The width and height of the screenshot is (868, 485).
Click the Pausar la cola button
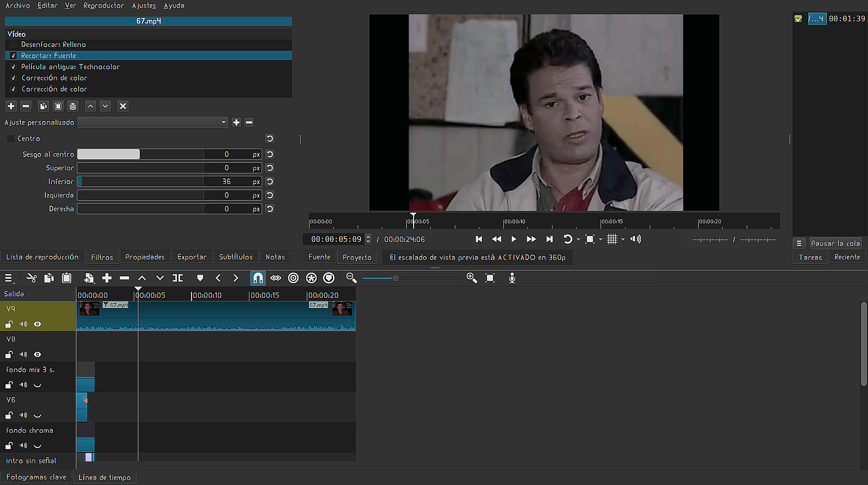(x=835, y=244)
